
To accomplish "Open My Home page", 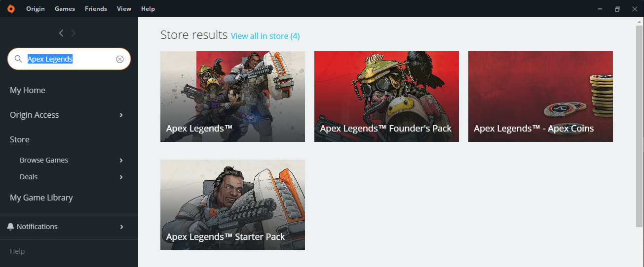I will 28,90.
